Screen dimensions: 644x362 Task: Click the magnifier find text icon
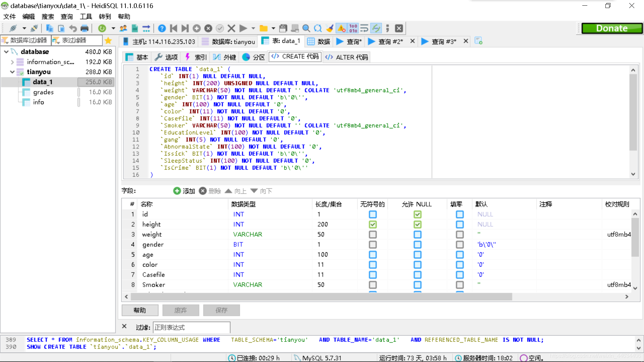pyautogui.click(x=306, y=28)
